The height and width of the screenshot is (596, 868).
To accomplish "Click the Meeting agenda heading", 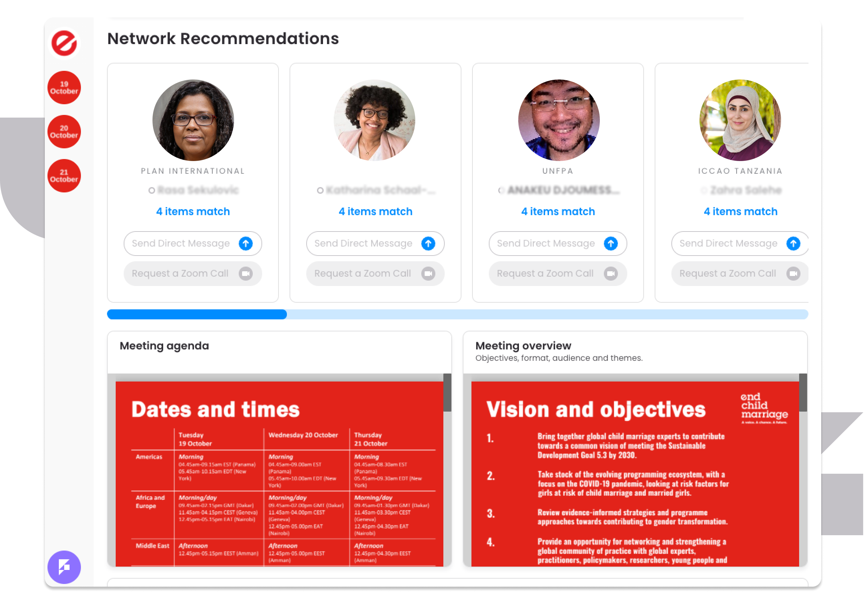I will (164, 346).
